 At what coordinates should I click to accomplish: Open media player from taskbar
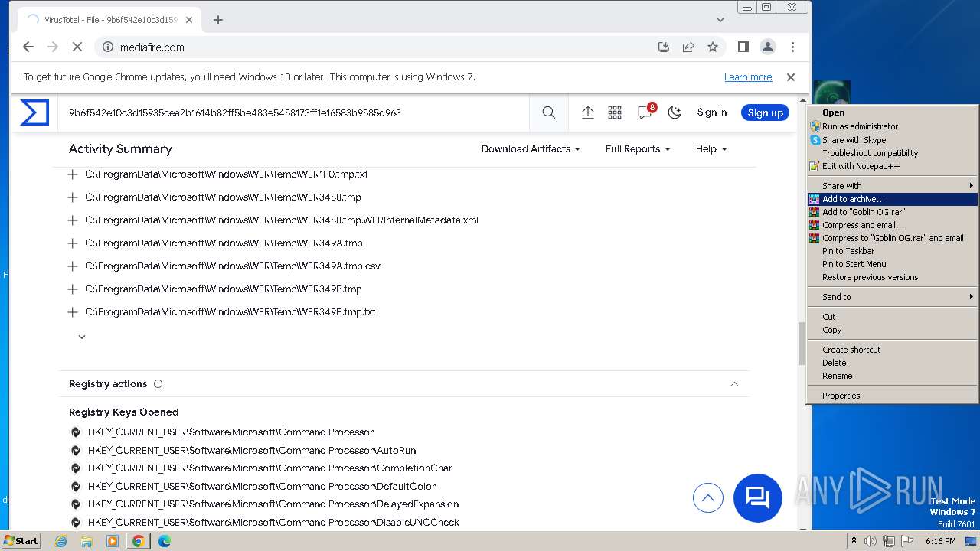(x=113, y=541)
